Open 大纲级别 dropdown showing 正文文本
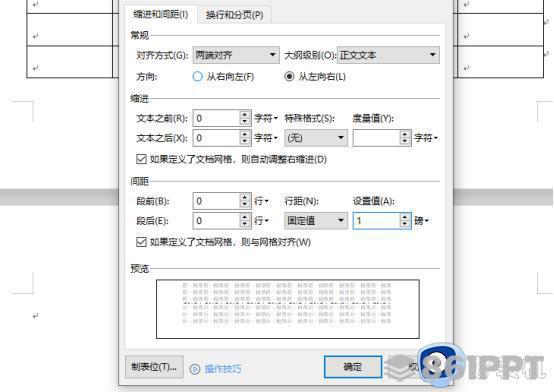The width and height of the screenshot is (554, 392). click(388, 55)
